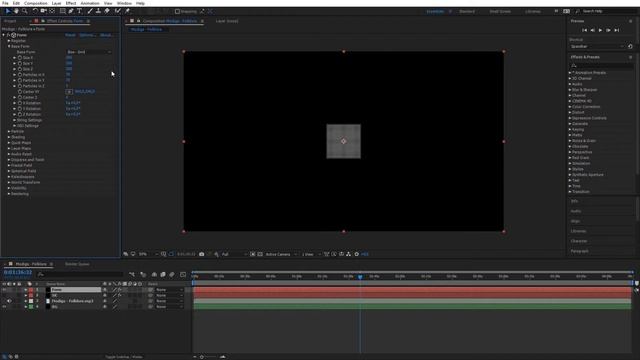Toggle region of interest button in viewer
The width and height of the screenshot is (640, 360).
253,254
